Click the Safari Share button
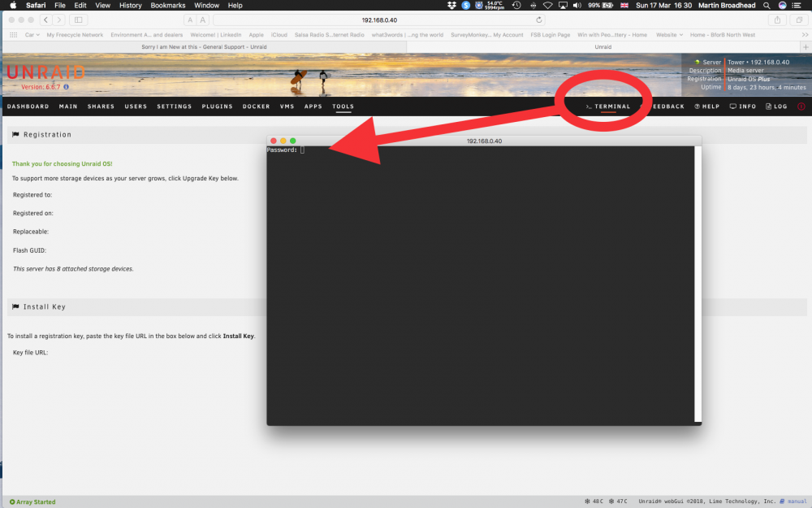 [x=777, y=20]
